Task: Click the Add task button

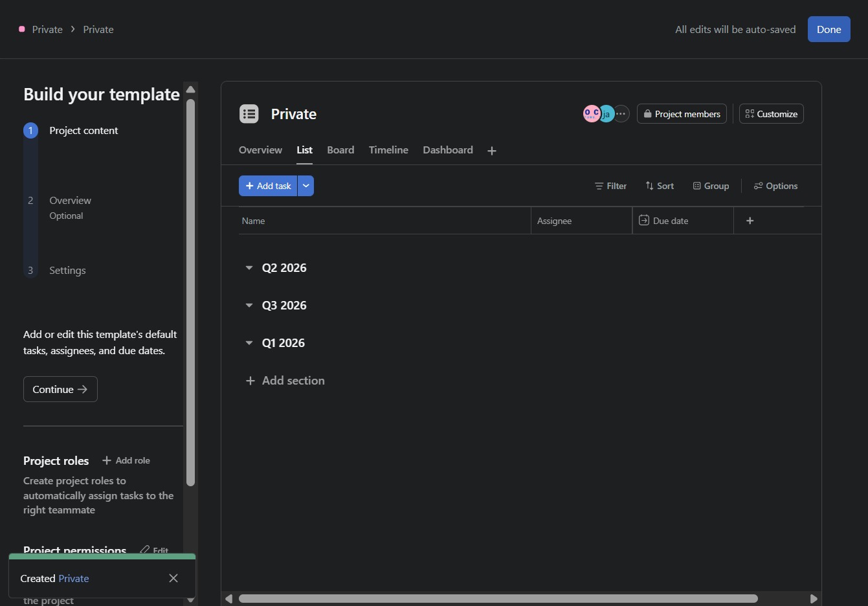Action: pos(268,186)
